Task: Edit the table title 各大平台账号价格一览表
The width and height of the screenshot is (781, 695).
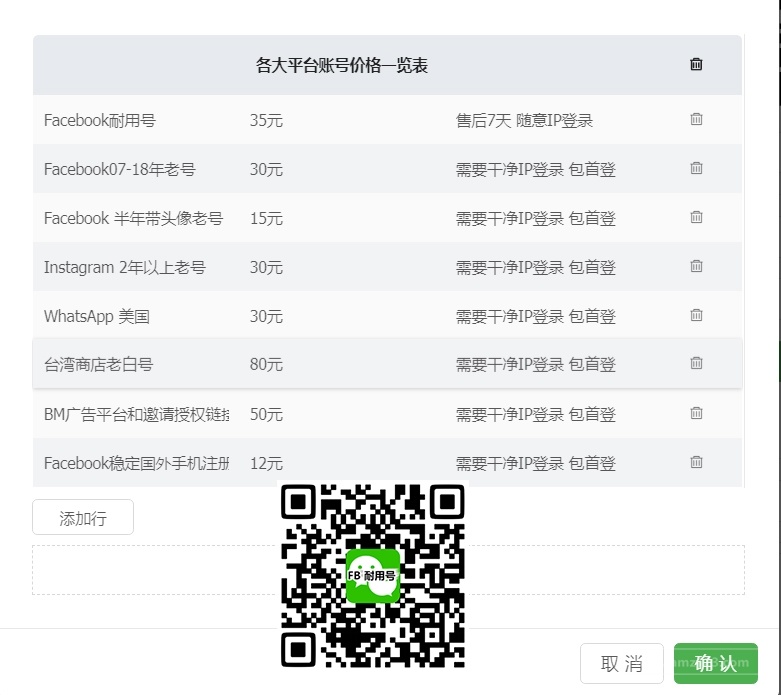Action: 342,65
